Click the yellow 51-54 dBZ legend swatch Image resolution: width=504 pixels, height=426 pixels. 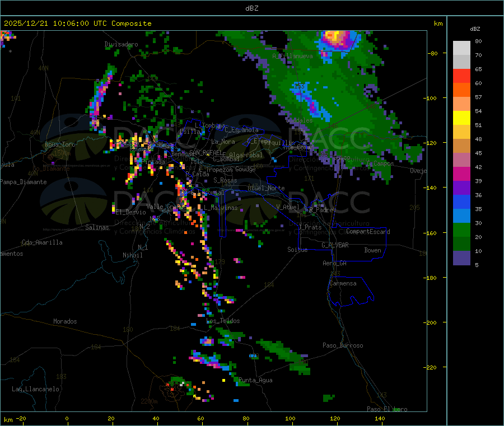tap(461, 118)
